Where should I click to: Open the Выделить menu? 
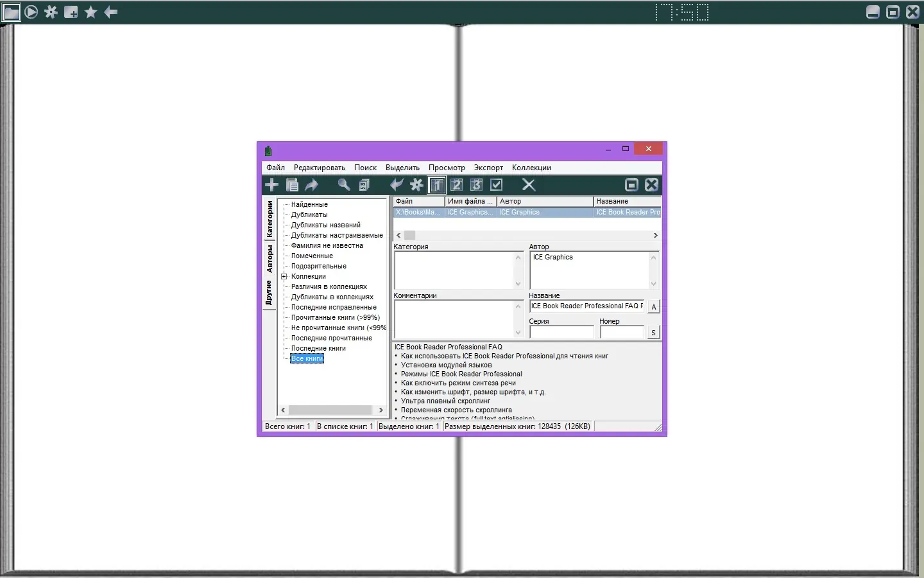point(403,168)
